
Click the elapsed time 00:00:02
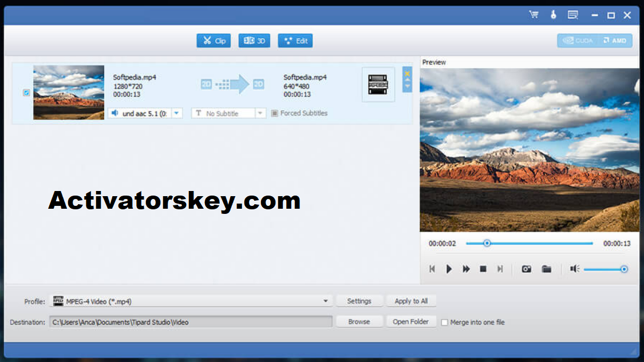[442, 244]
